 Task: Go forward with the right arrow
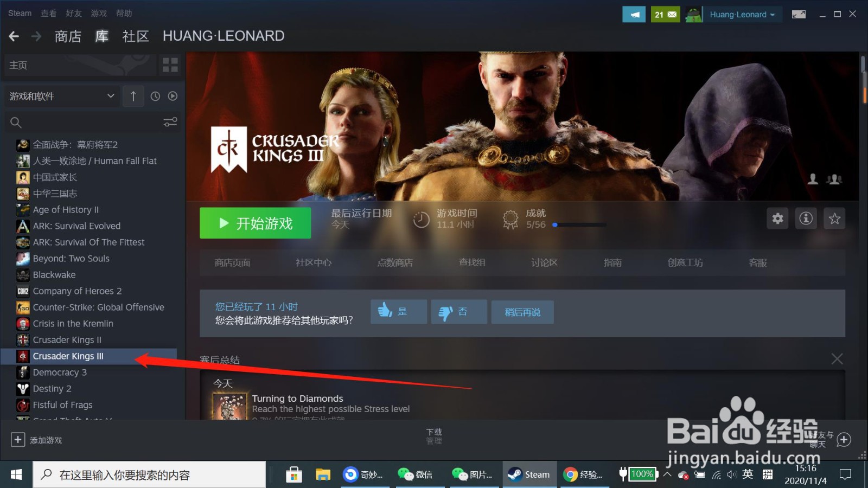36,36
